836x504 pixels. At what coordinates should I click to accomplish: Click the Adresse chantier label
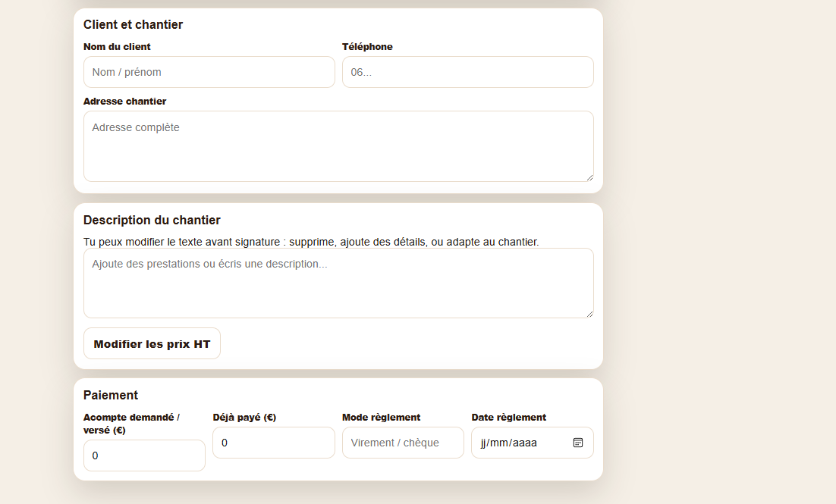[124, 102]
